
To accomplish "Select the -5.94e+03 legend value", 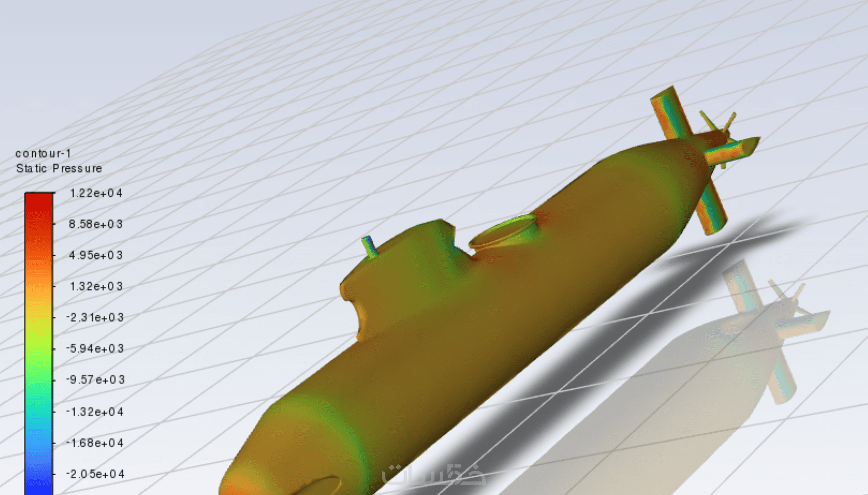I will pyautogui.click(x=95, y=349).
